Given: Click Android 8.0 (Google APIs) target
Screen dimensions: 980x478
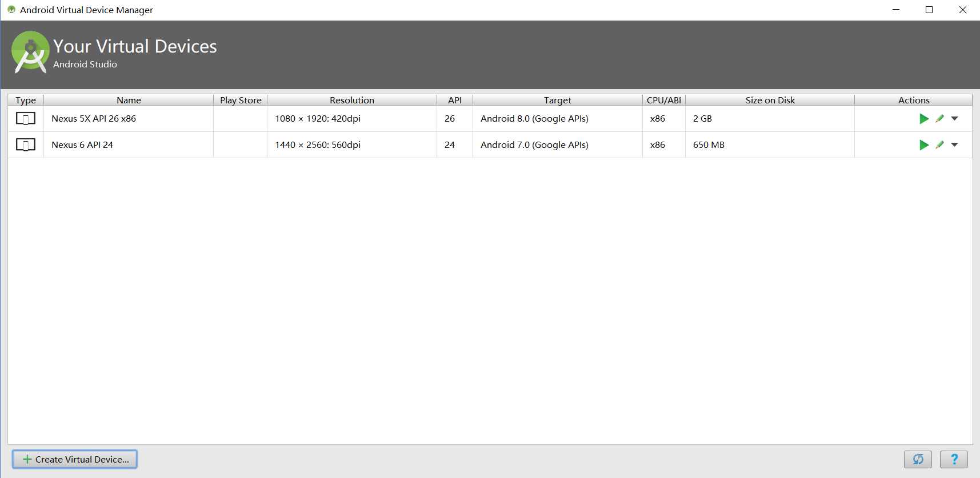Looking at the screenshot, I should 534,119.
